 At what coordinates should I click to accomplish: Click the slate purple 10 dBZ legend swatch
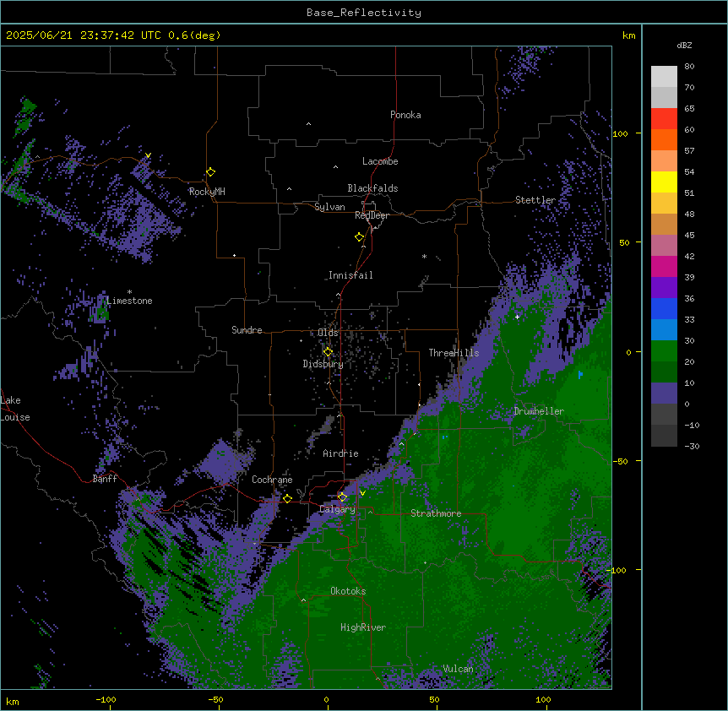pos(664,393)
